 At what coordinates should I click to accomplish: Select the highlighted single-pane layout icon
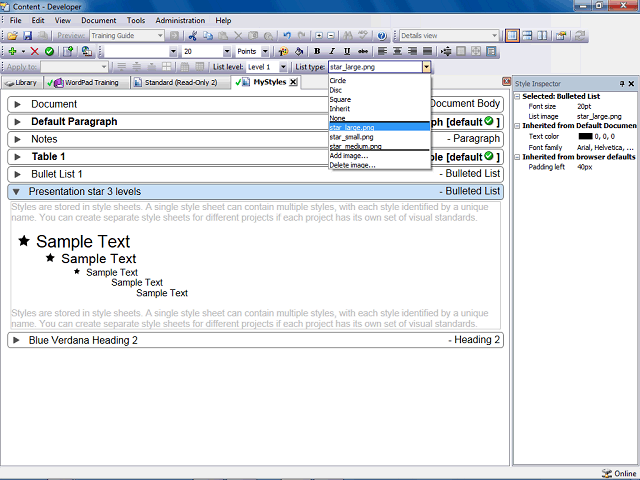(x=512, y=36)
